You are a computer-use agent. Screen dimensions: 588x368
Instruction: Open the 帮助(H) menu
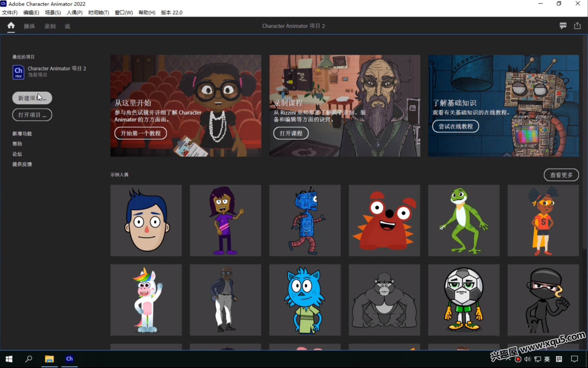(x=147, y=12)
